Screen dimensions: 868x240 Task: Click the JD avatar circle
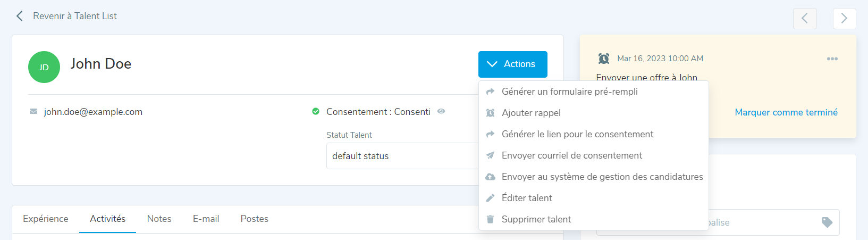point(44,67)
